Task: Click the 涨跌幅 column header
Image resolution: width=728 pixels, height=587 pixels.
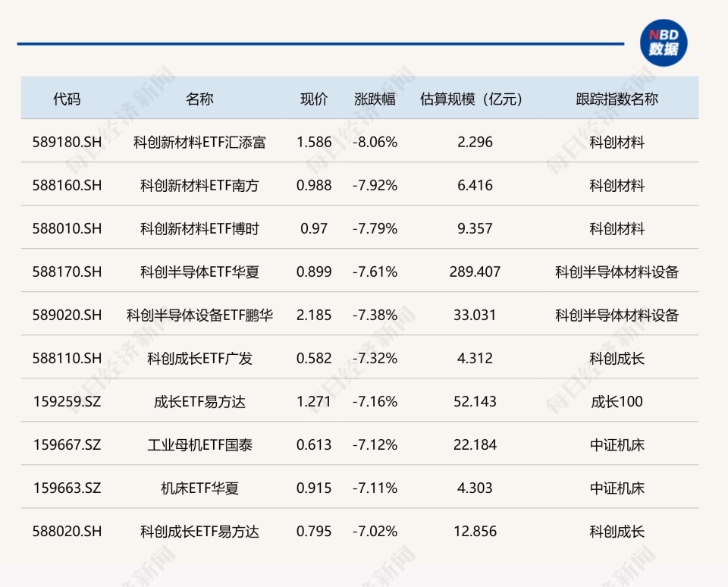Action: click(375, 99)
